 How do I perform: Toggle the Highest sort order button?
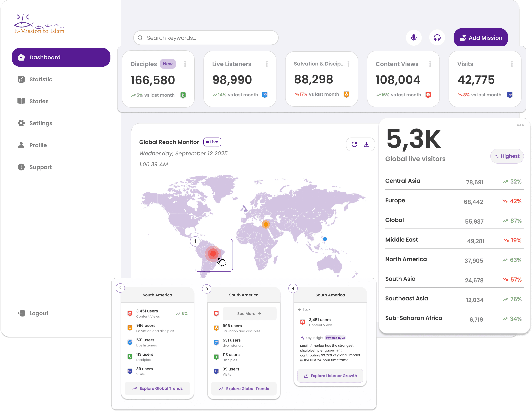(x=507, y=156)
